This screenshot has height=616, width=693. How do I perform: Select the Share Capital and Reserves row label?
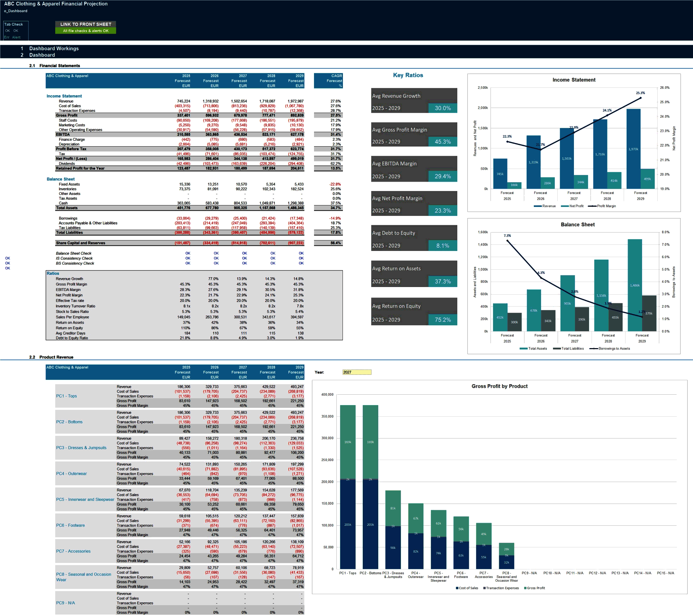(80, 243)
